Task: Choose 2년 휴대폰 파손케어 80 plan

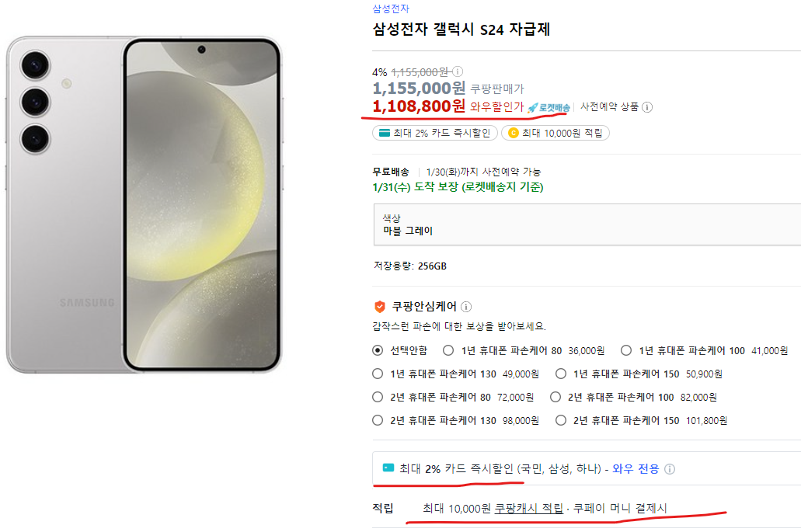Action: [375, 397]
